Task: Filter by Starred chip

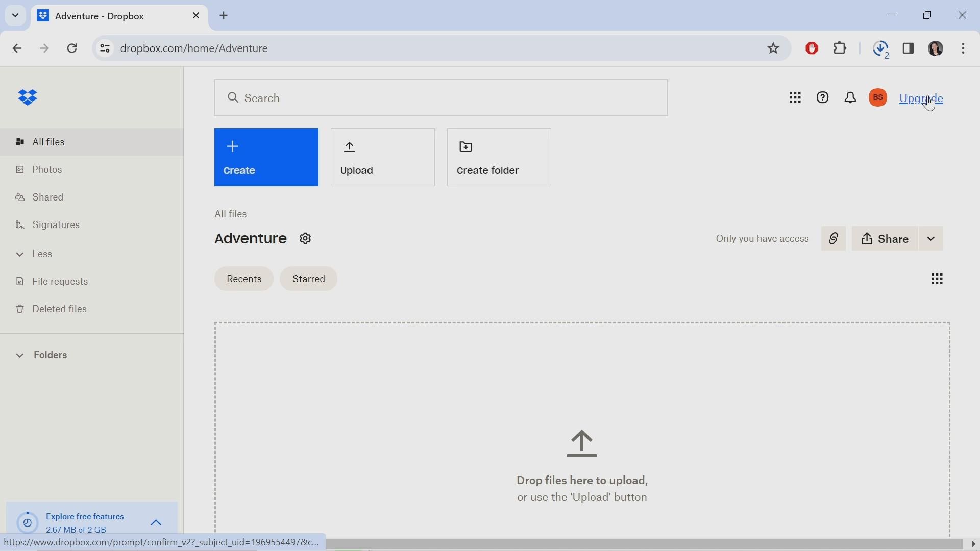Action: pyautogui.click(x=309, y=279)
